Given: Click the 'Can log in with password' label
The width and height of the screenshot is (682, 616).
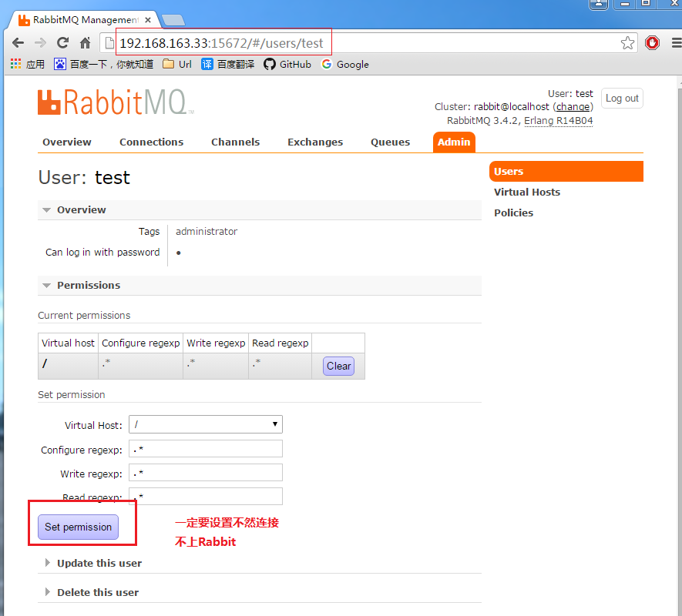Looking at the screenshot, I should pyautogui.click(x=102, y=252).
